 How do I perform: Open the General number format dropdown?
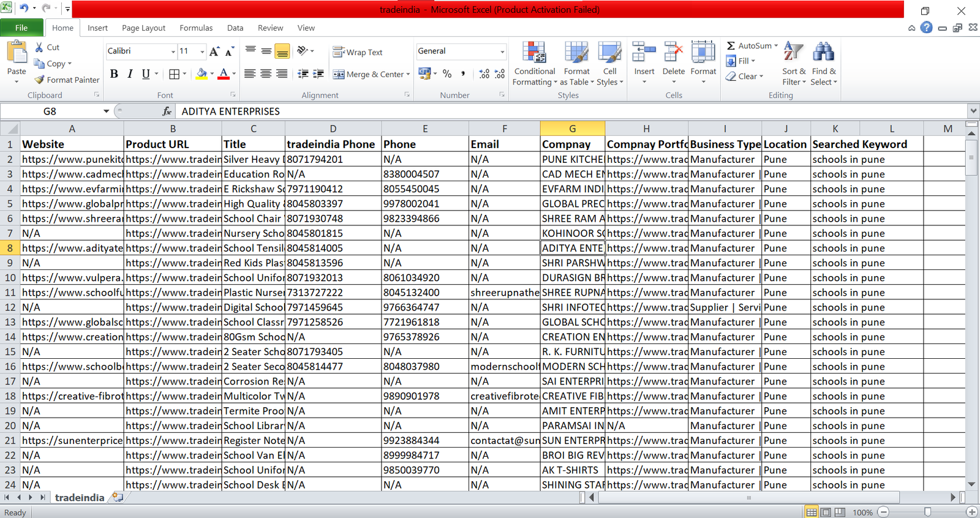tap(502, 51)
